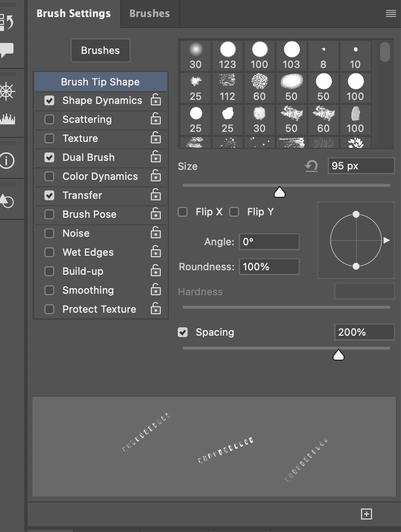Adjust the Spacing slider handle
This screenshot has height=532, width=401.
coord(339,355)
